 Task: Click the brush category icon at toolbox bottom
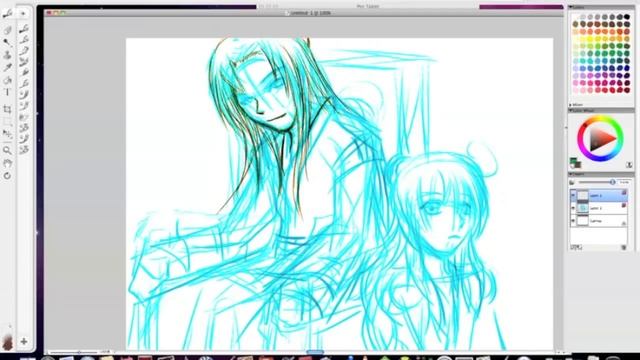[7, 341]
